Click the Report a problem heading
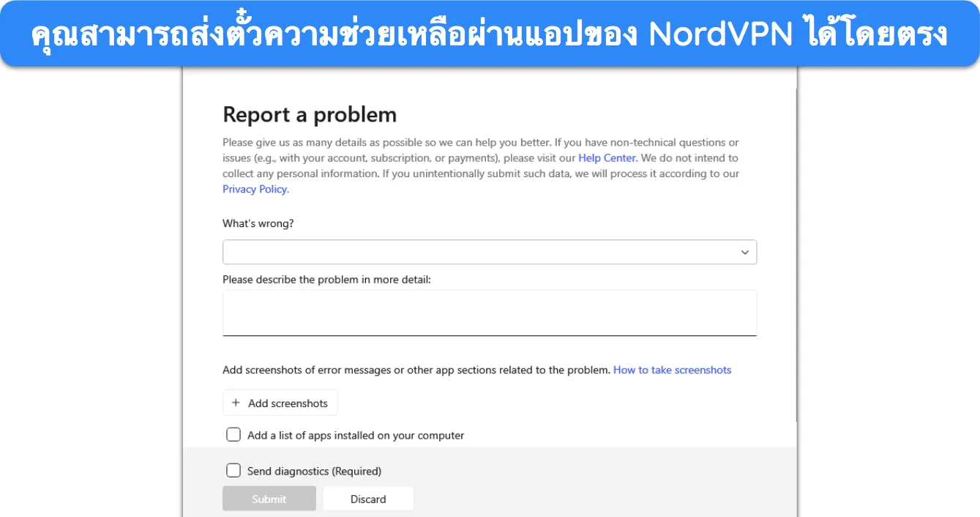 (310, 114)
